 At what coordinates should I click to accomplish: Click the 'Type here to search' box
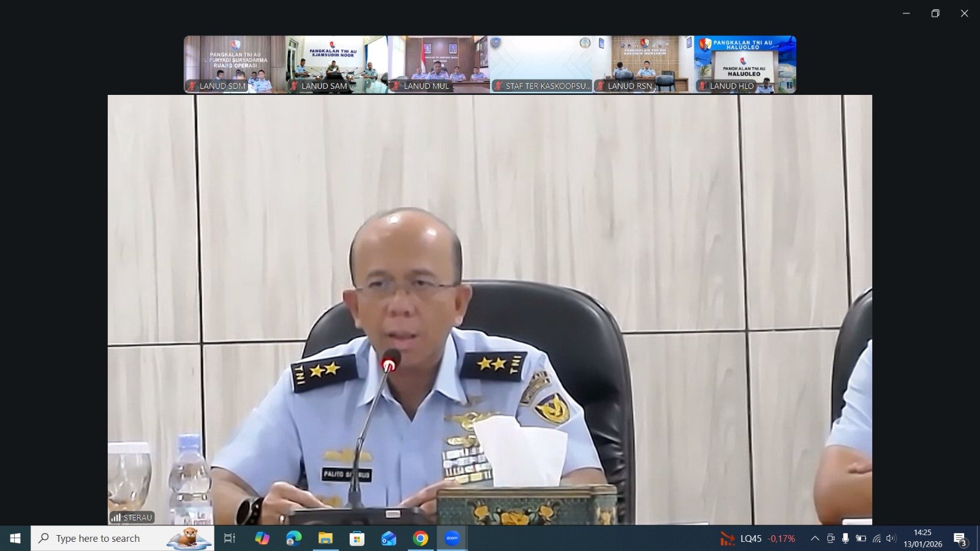click(x=123, y=538)
